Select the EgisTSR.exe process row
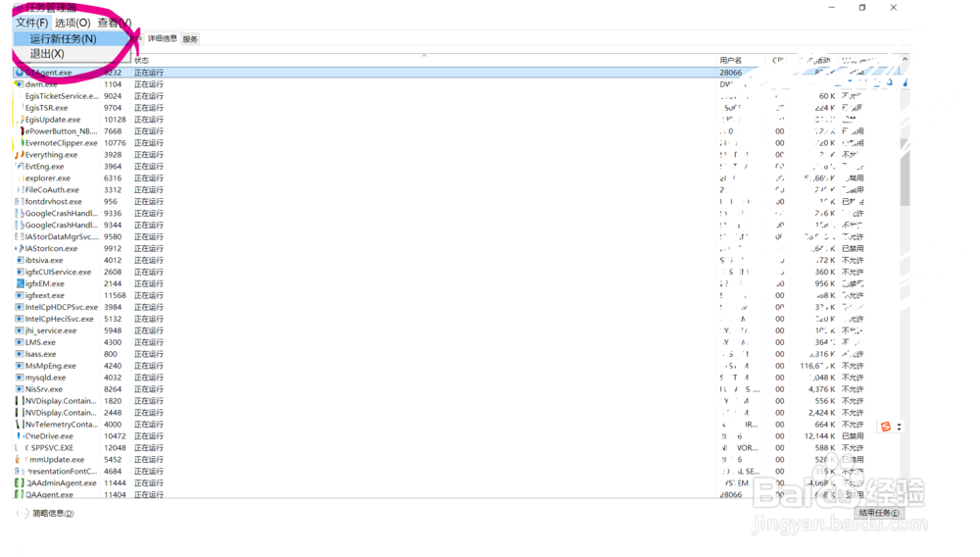The width and height of the screenshot is (980, 557). click(x=457, y=108)
